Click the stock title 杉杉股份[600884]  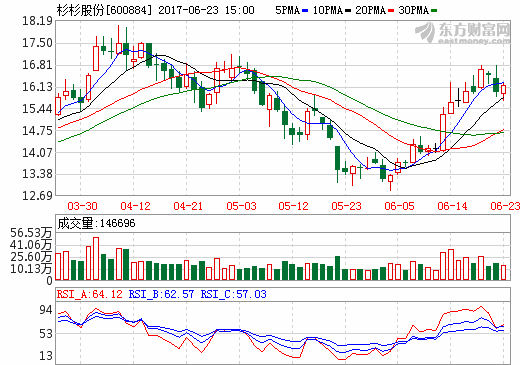(x=104, y=10)
